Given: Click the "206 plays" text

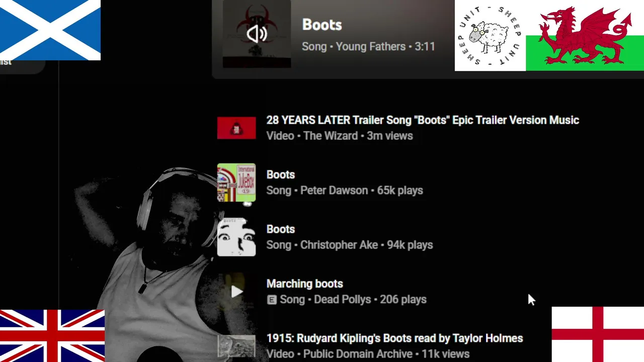Looking at the screenshot, I should pos(404,300).
